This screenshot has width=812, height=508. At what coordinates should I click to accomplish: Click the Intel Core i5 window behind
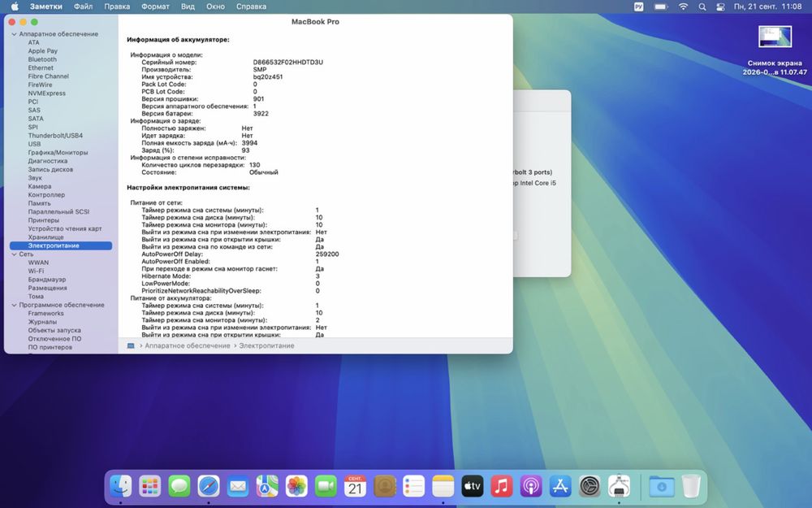click(542, 183)
